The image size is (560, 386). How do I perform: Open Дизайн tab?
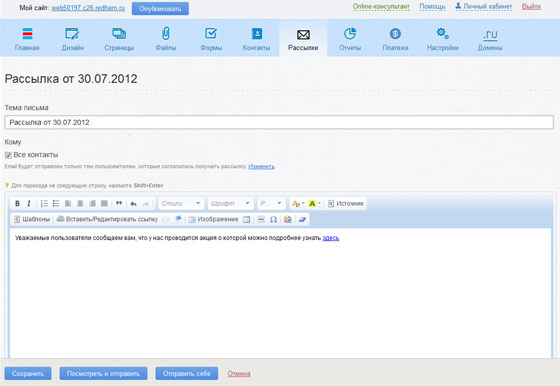[x=72, y=39]
